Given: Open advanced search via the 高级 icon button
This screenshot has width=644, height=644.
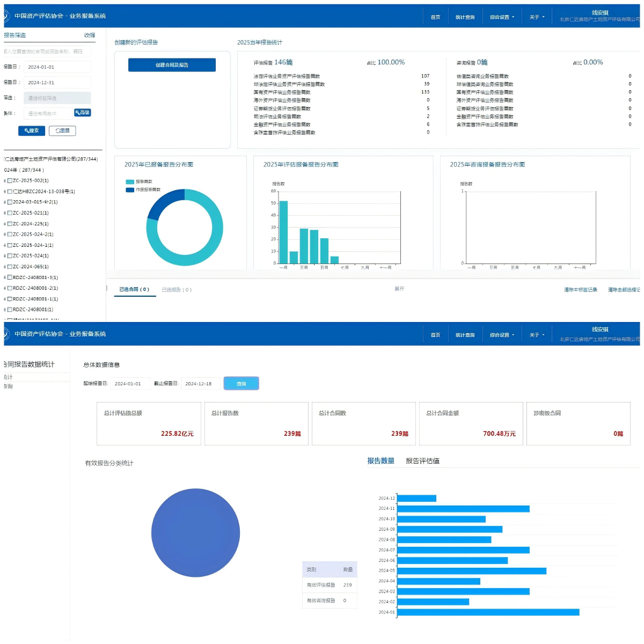Looking at the screenshot, I should (83, 113).
